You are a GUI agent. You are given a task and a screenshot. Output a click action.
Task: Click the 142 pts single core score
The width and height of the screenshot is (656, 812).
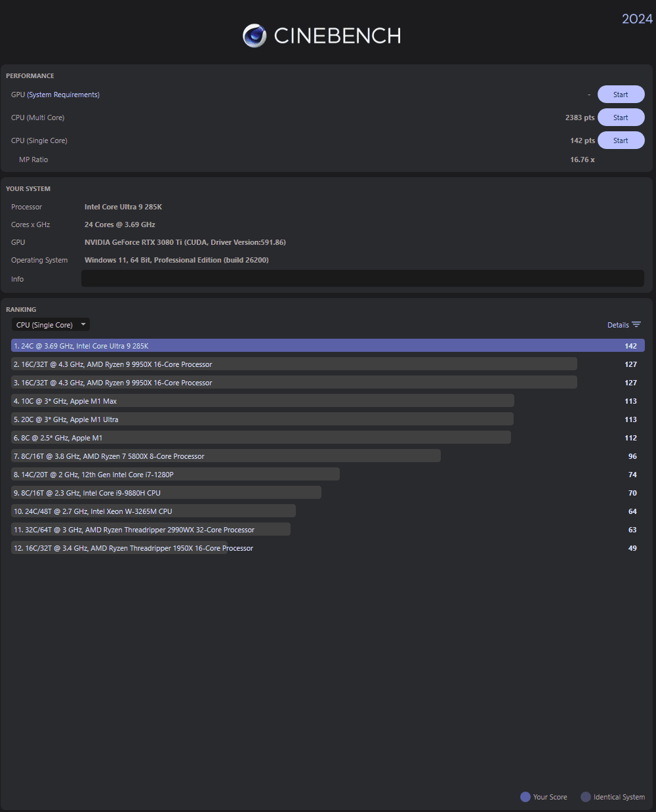583,140
